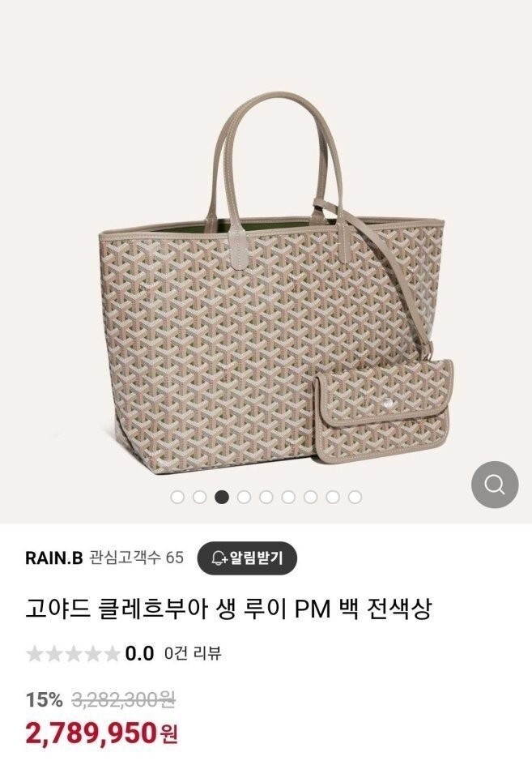Select the first image carousel dot

pyautogui.click(x=177, y=497)
